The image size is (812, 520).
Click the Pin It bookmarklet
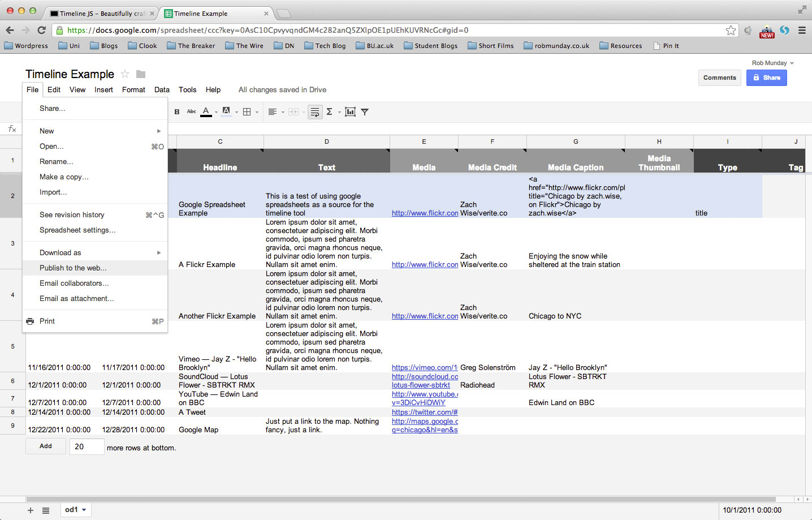pyautogui.click(x=666, y=46)
